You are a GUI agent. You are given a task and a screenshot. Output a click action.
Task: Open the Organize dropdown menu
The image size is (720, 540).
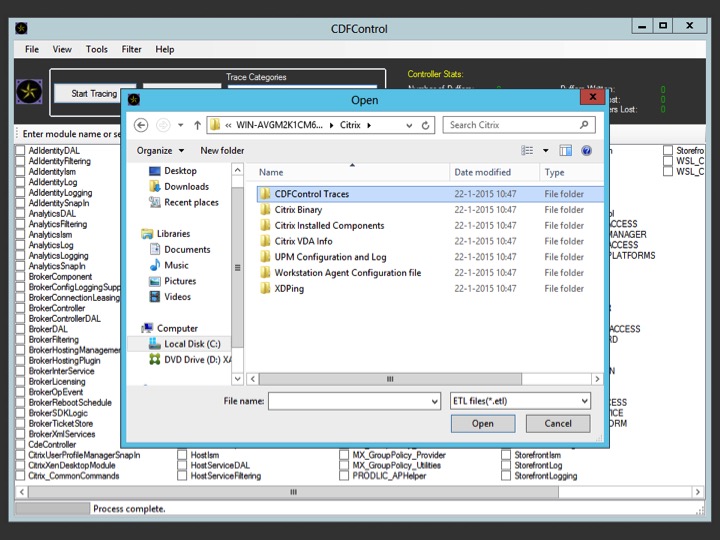pos(160,151)
